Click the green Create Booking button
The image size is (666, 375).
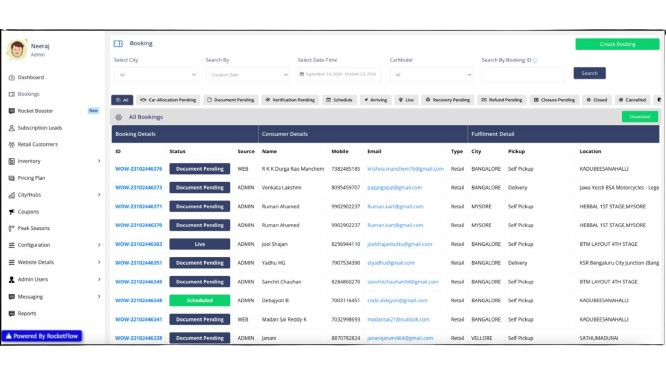[617, 44]
